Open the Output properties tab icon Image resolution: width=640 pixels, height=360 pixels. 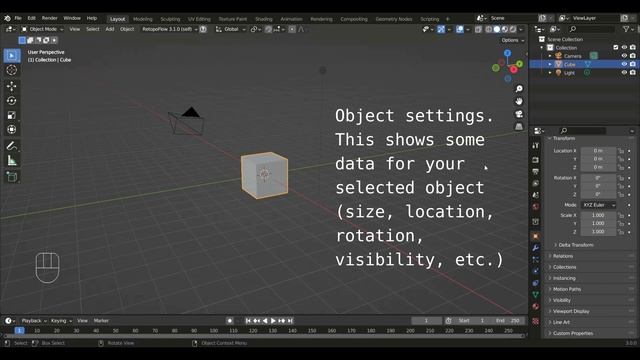pos(536,171)
